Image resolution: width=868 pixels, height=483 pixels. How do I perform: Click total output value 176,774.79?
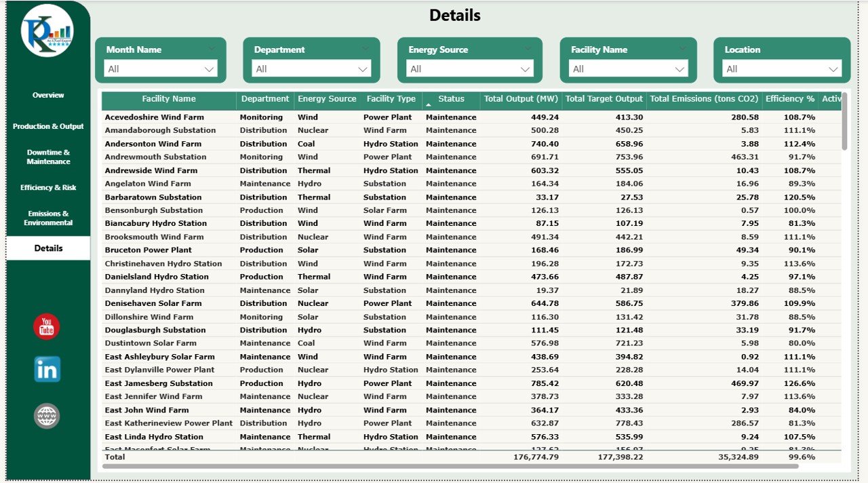click(536, 457)
